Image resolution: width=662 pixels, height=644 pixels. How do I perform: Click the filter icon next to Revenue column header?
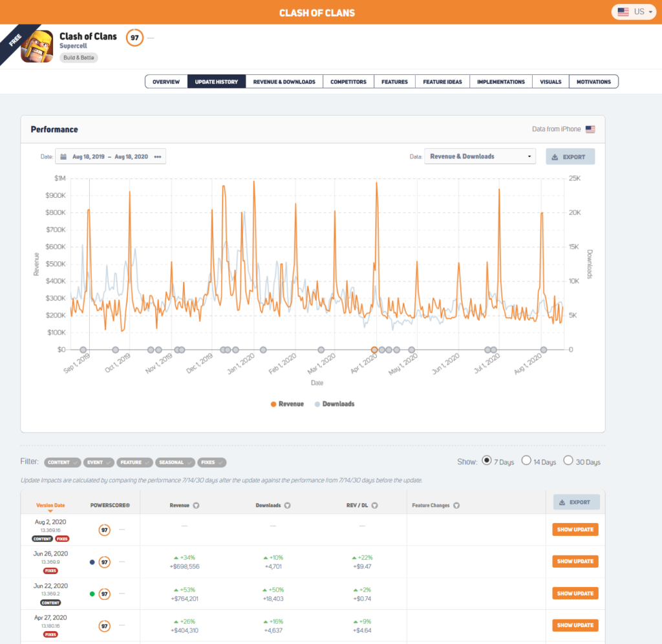[x=197, y=506]
